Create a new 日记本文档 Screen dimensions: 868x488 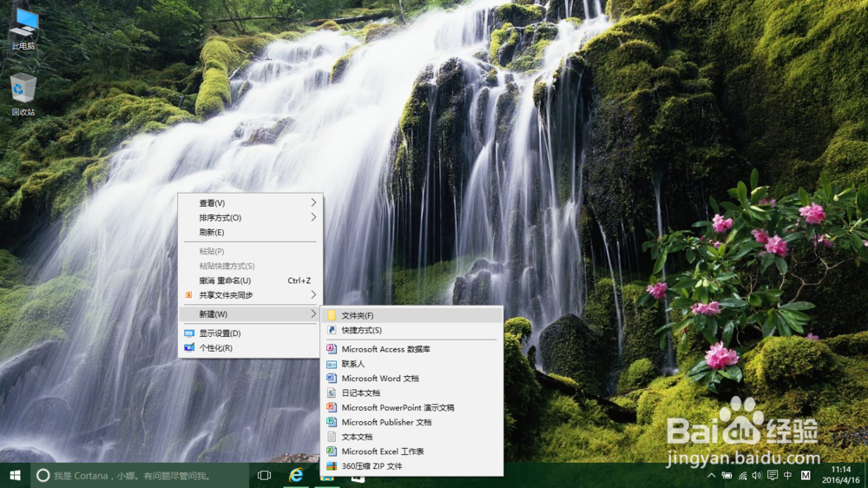pyautogui.click(x=411, y=392)
